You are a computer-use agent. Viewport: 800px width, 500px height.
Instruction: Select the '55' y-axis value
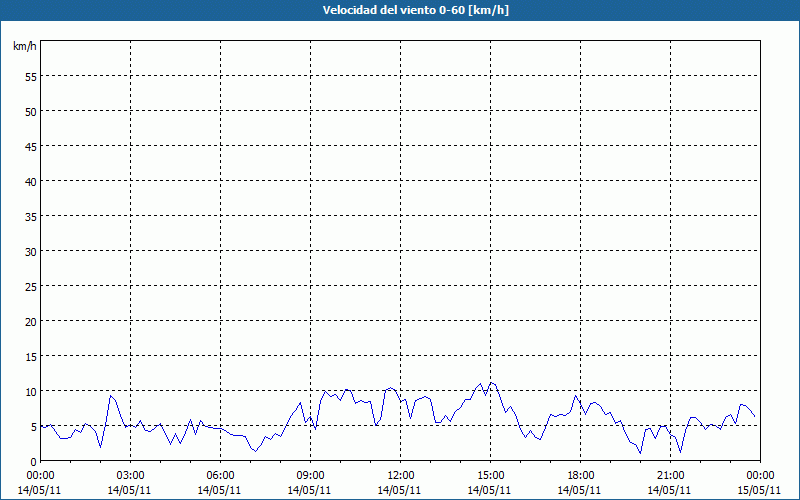(x=31, y=77)
